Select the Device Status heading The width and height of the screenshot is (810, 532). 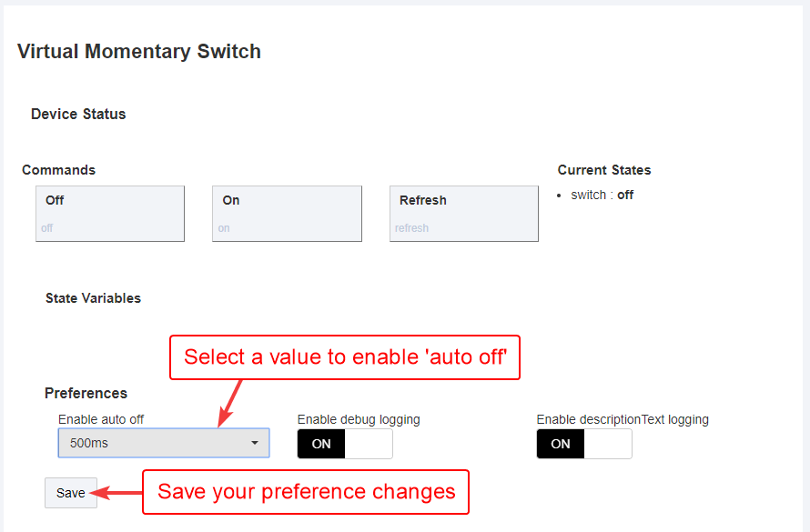pos(78,114)
